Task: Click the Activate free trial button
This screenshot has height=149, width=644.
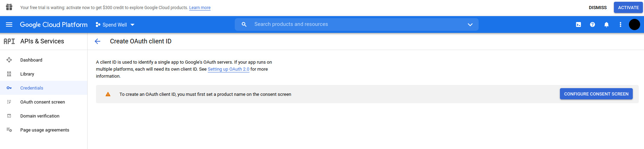Action: pos(628,7)
